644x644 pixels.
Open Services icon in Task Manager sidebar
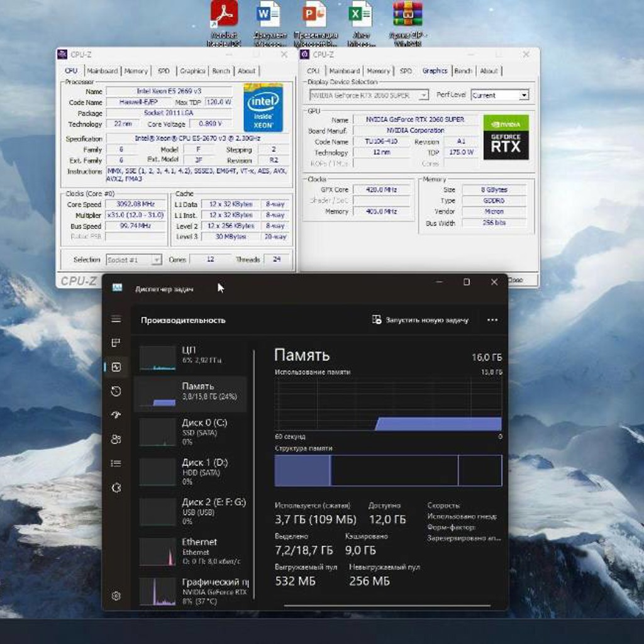click(116, 487)
